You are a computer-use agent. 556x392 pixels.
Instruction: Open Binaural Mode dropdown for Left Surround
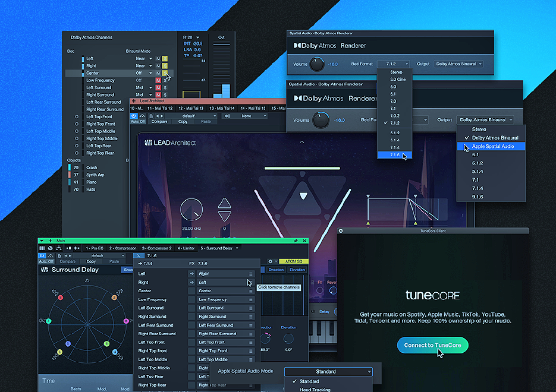pyautogui.click(x=144, y=87)
